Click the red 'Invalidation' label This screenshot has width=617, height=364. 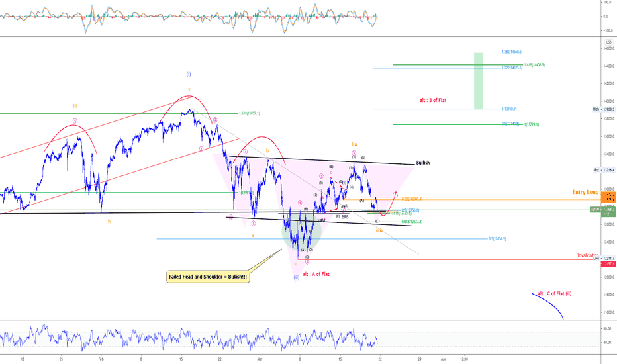pos(588,255)
